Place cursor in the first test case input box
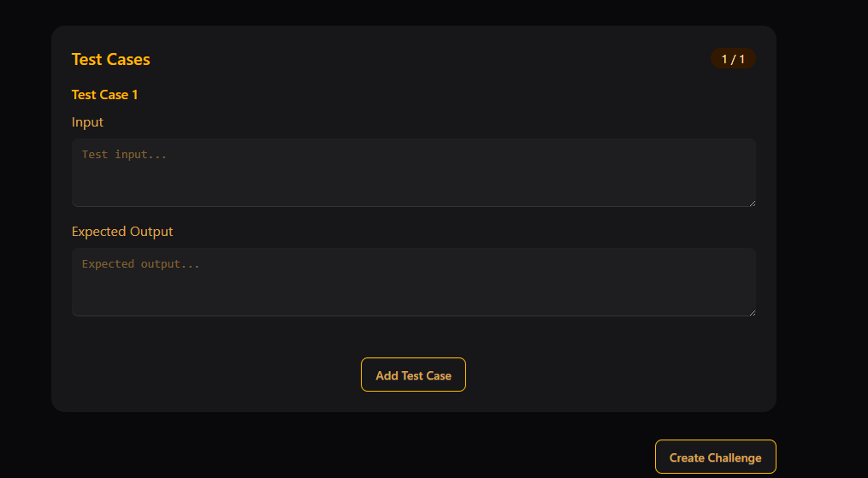 413,173
